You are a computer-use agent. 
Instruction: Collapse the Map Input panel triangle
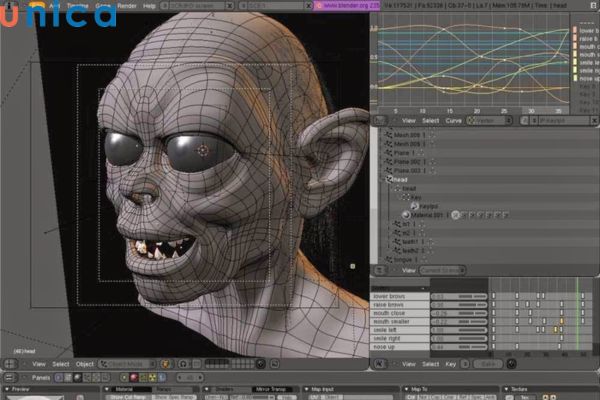(307, 389)
